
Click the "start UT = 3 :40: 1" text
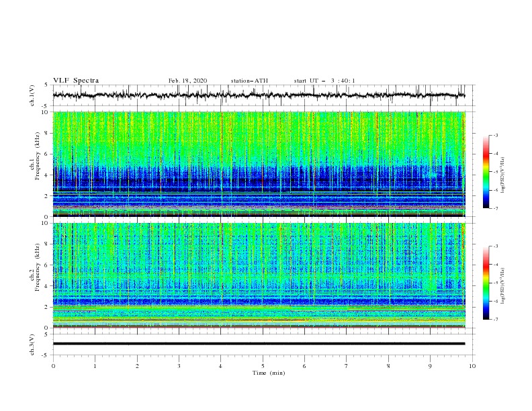tap(324, 81)
